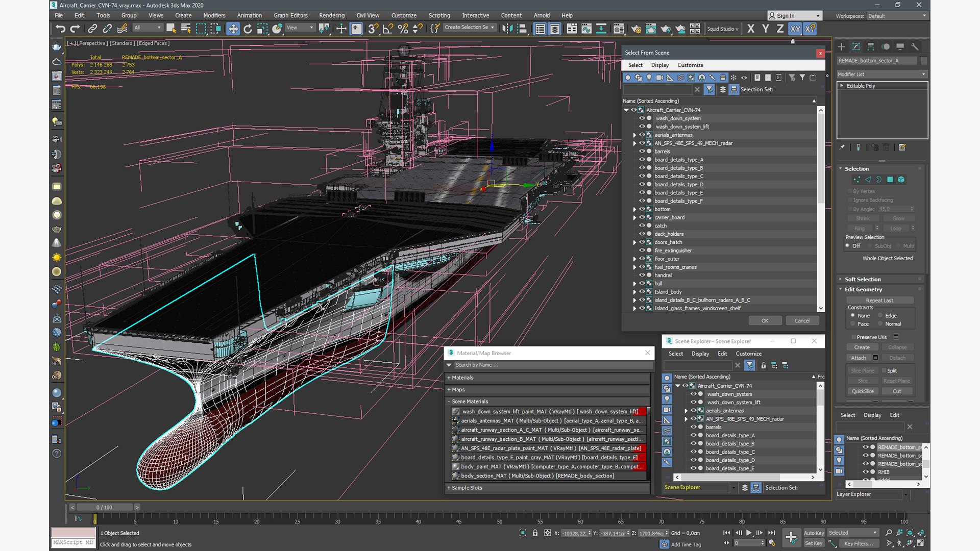Enable Ignore Backfacing checkbox
980x551 pixels.
coord(850,200)
